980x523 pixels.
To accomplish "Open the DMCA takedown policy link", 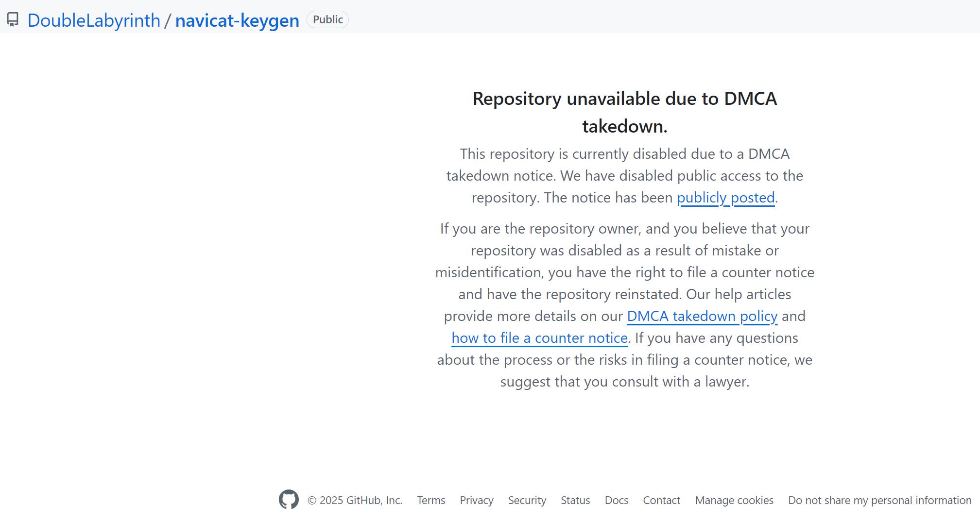I will pyautogui.click(x=702, y=316).
